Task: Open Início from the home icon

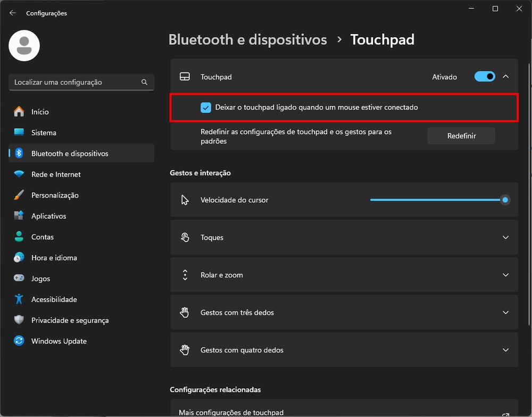Action: (19, 112)
